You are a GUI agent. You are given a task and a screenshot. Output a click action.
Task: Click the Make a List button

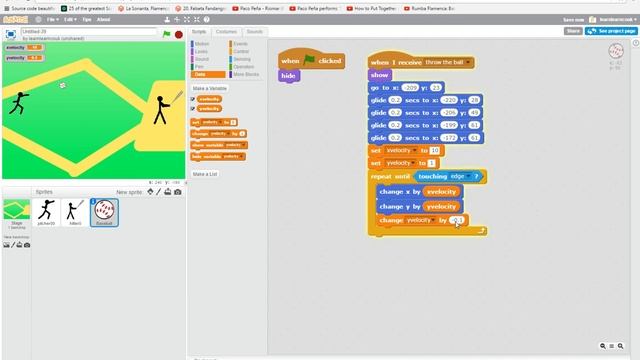[205, 174]
